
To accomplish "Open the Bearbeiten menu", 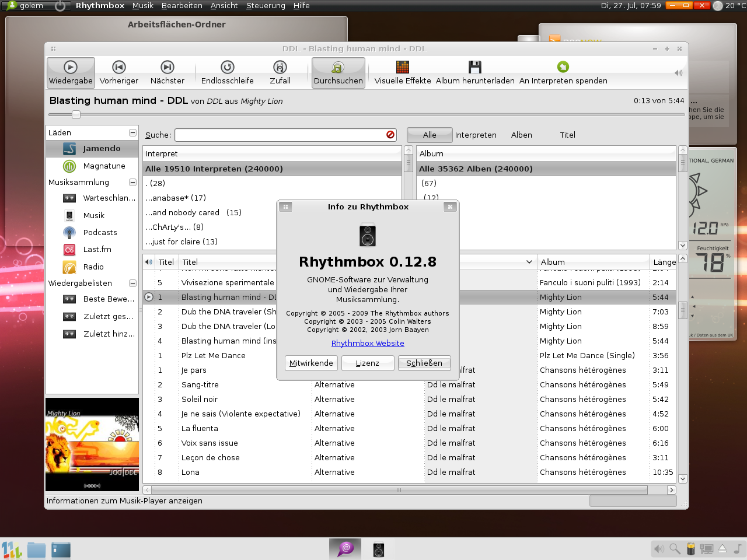I will (181, 6).
